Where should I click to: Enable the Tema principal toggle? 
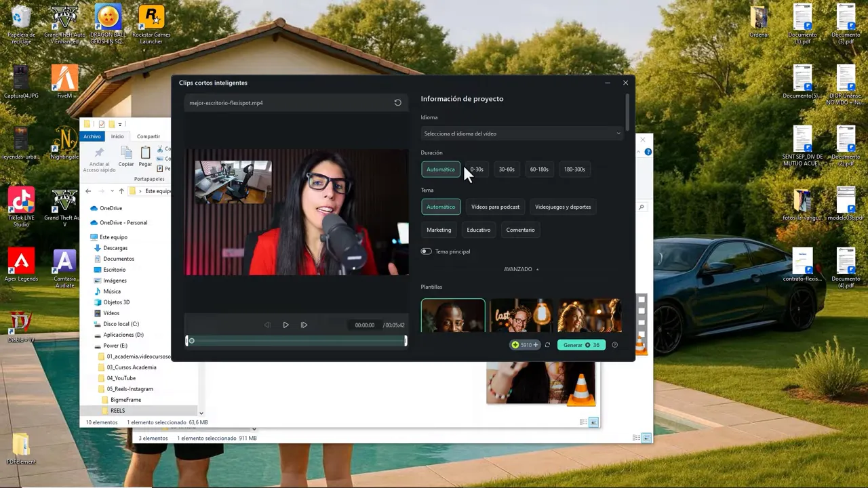point(426,251)
